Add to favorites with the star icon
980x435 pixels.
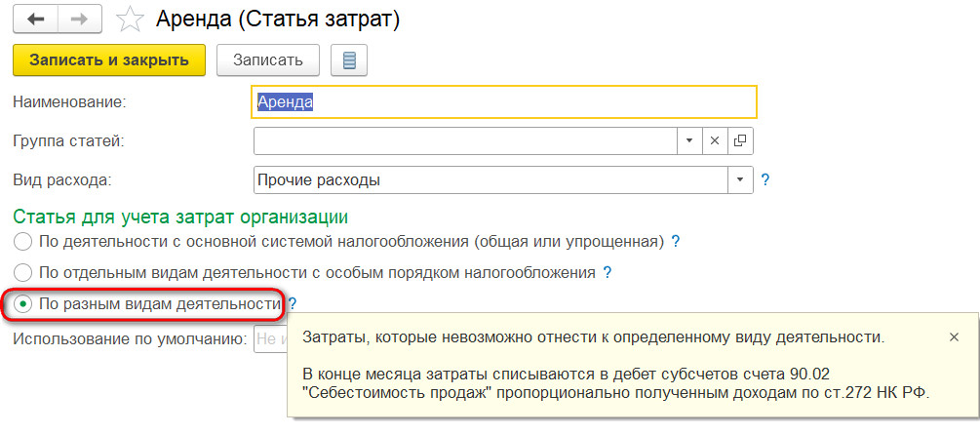click(130, 20)
